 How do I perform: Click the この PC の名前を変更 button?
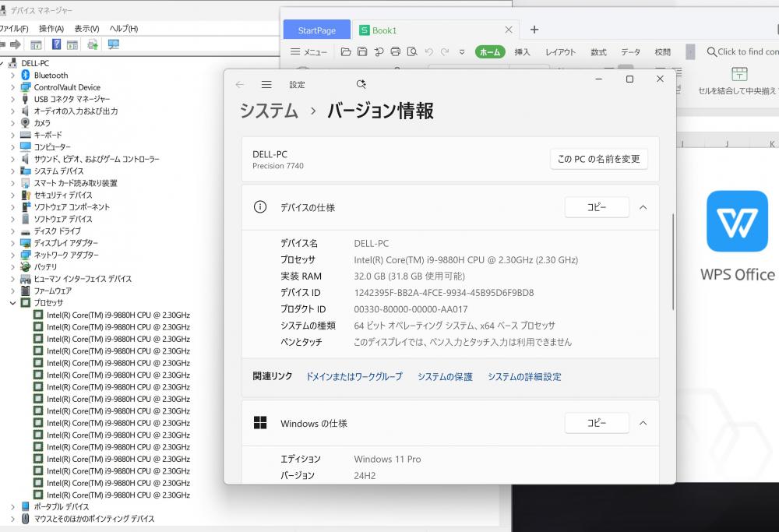click(598, 159)
